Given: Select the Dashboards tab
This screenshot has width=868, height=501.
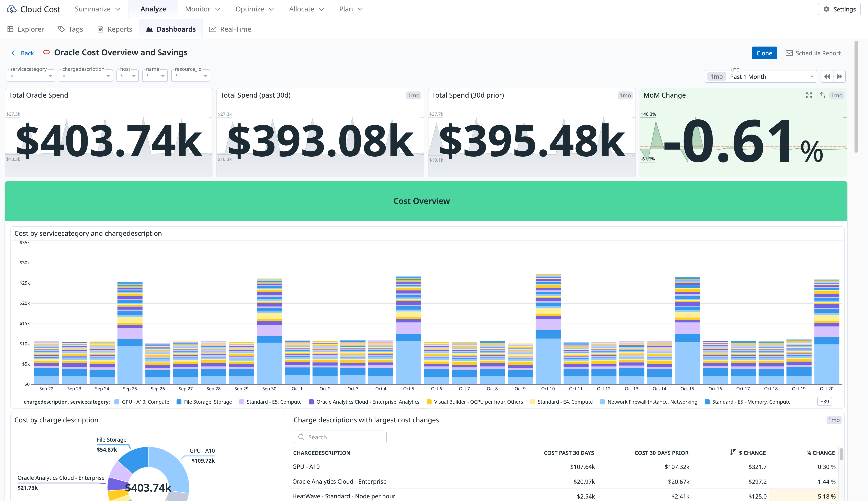Looking at the screenshot, I should pos(171,29).
